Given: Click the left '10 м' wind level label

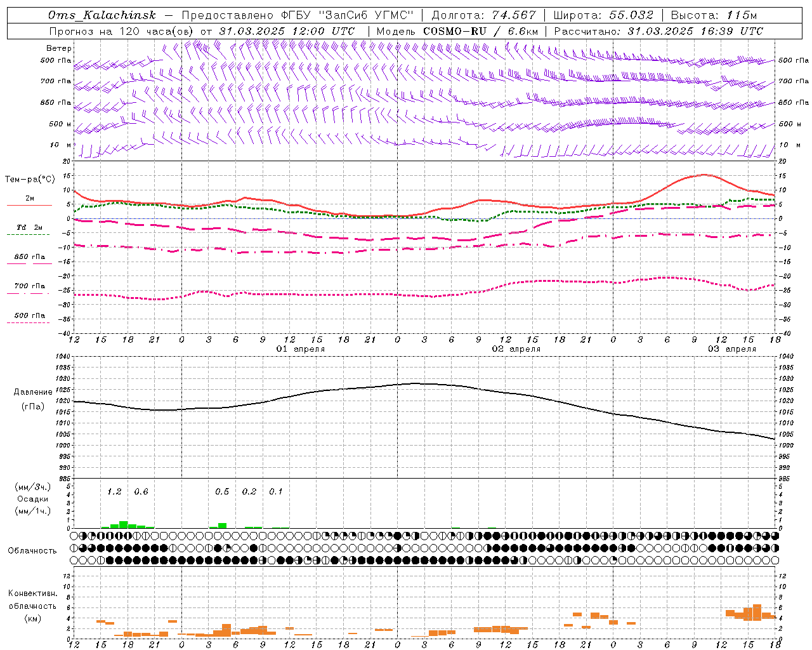Looking at the screenshot, I should 61,145.
